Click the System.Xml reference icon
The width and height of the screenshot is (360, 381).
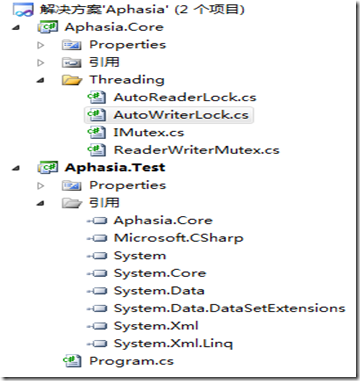pos(97,326)
